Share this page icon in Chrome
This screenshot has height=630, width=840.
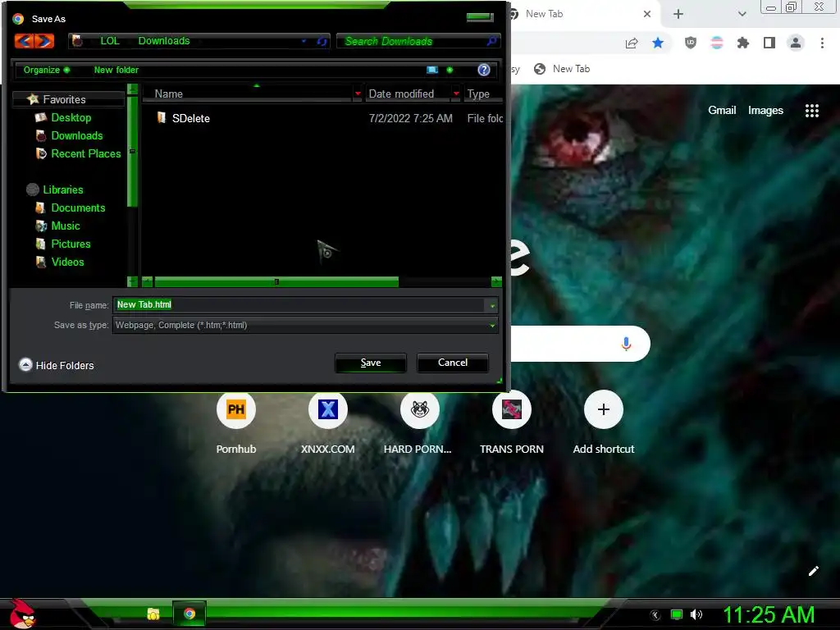pyautogui.click(x=632, y=43)
